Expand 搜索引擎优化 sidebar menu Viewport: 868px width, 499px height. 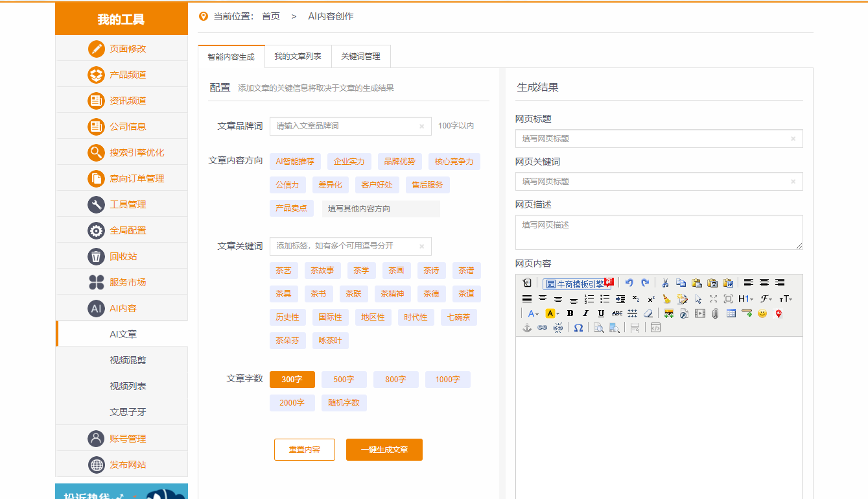point(122,152)
